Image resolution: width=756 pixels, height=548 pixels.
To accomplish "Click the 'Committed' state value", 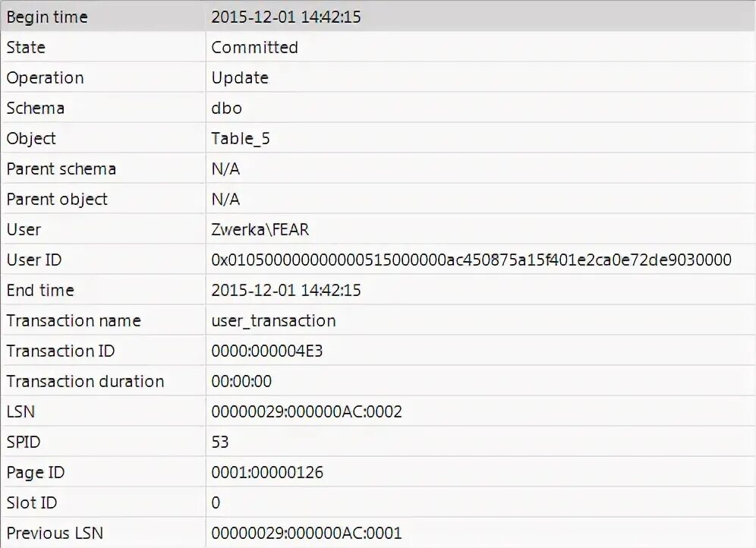I will (x=254, y=47).
